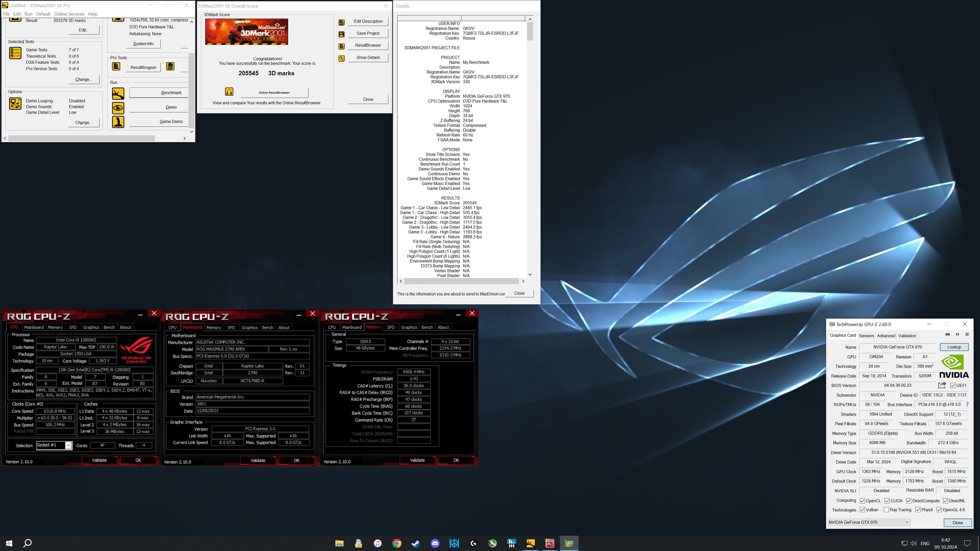Toggle the PhysX checkbox
The width and height of the screenshot is (980, 551).
click(918, 510)
